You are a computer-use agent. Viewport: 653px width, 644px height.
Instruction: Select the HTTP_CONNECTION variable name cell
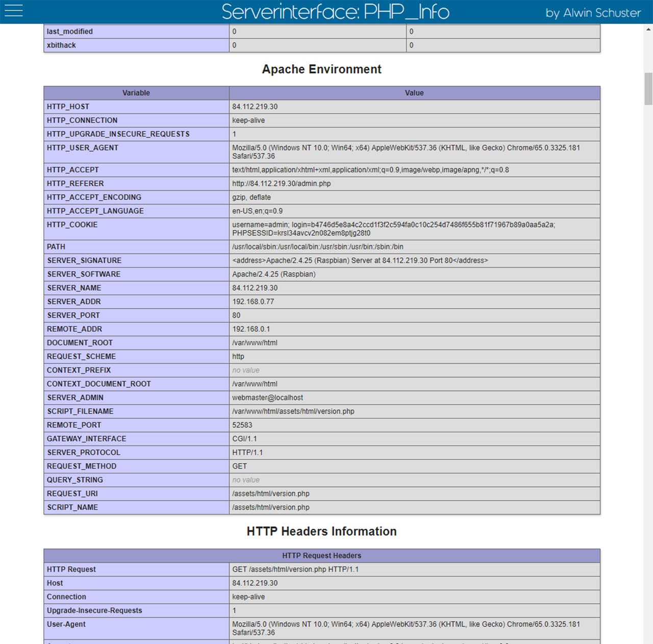coord(136,120)
